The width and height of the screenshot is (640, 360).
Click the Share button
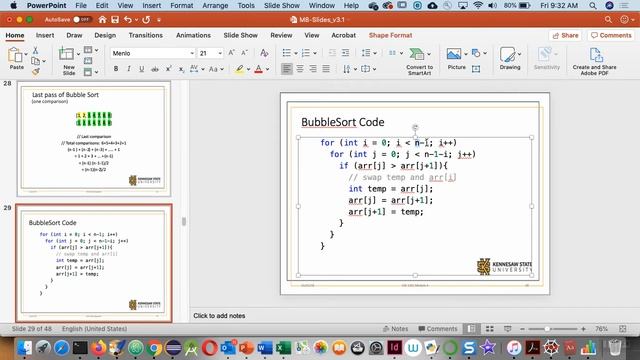(565, 36)
